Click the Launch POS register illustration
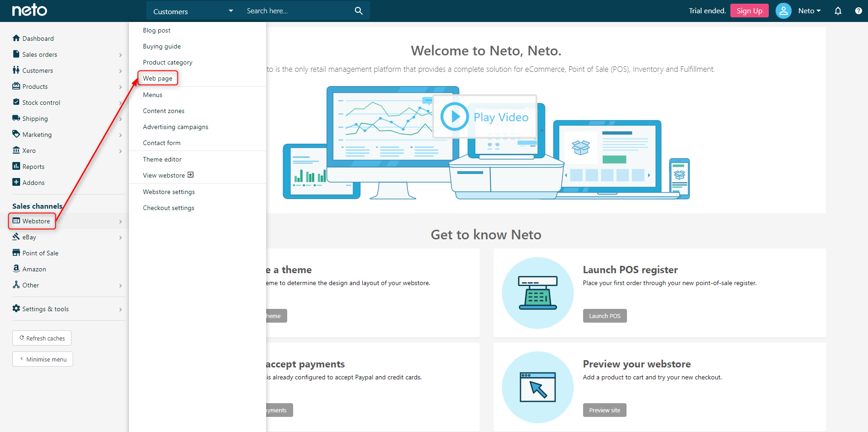868x432 pixels. coord(538,293)
